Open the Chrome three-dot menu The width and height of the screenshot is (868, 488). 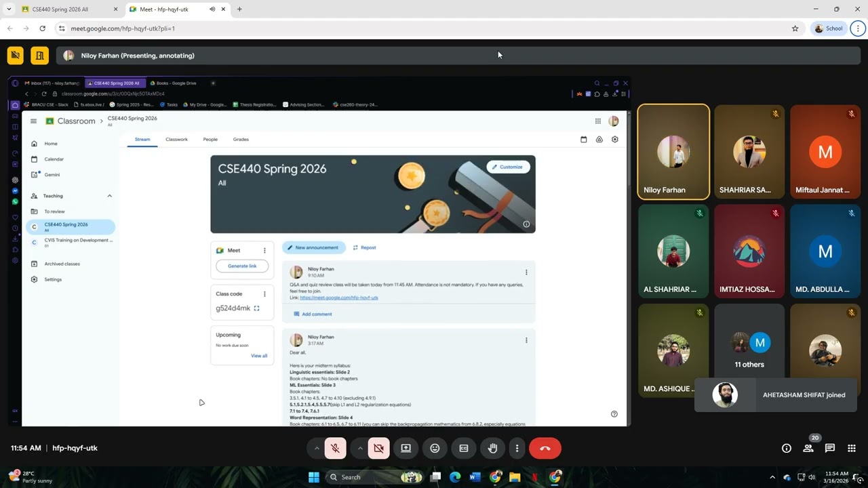point(858,28)
